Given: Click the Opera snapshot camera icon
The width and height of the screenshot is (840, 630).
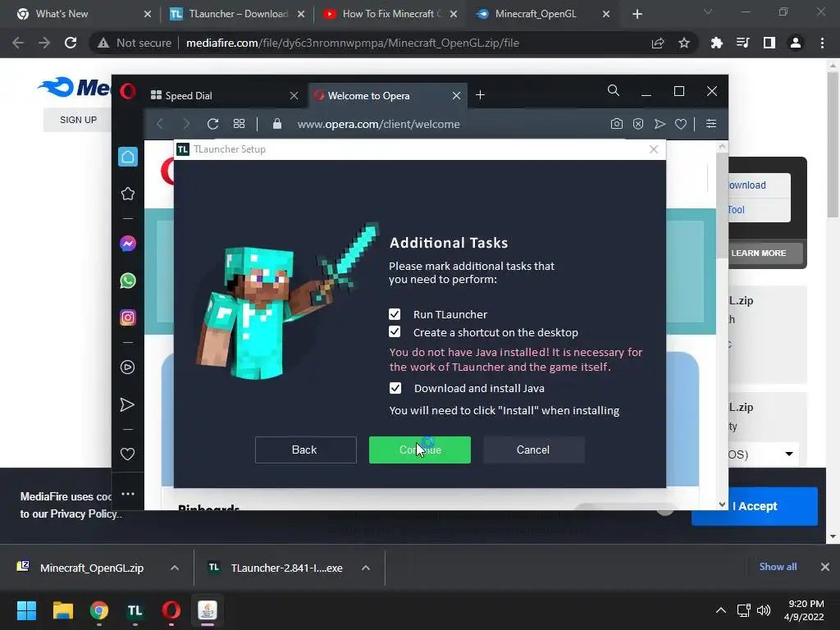Looking at the screenshot, I should pos(617,125).
